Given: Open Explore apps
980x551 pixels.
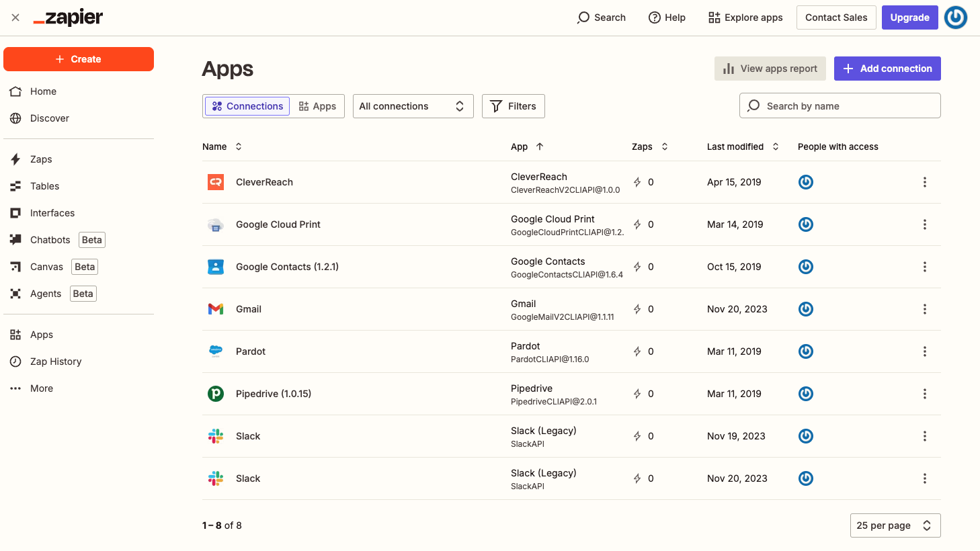Looking at the screenshot, I should pos(745,17).
